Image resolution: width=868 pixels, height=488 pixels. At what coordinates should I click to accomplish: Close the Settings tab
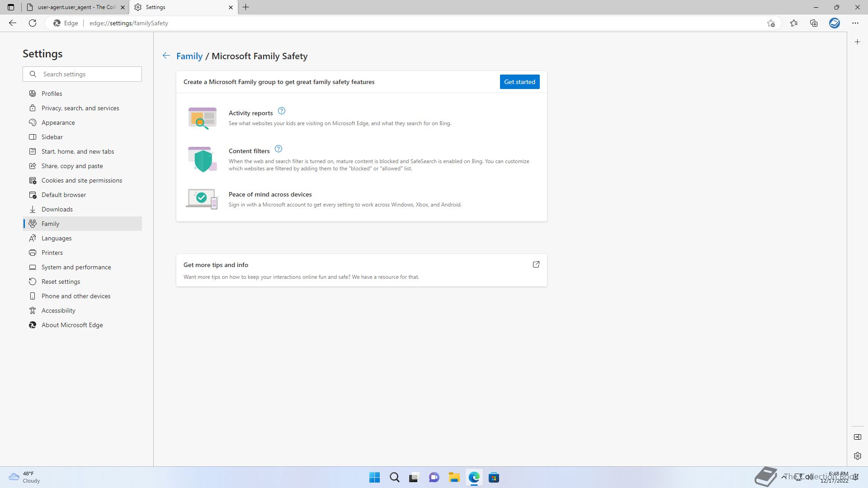[231, 7]
